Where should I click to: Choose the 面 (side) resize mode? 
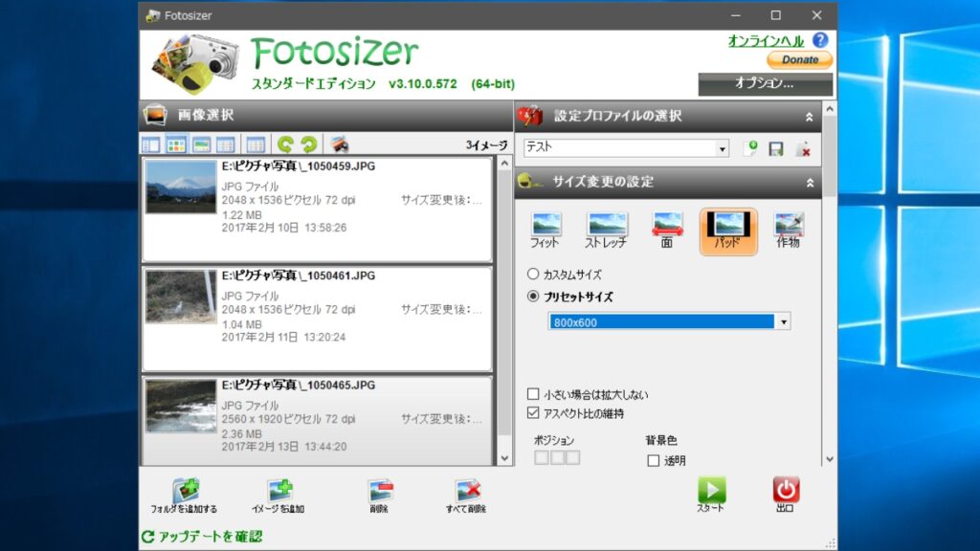667,231
